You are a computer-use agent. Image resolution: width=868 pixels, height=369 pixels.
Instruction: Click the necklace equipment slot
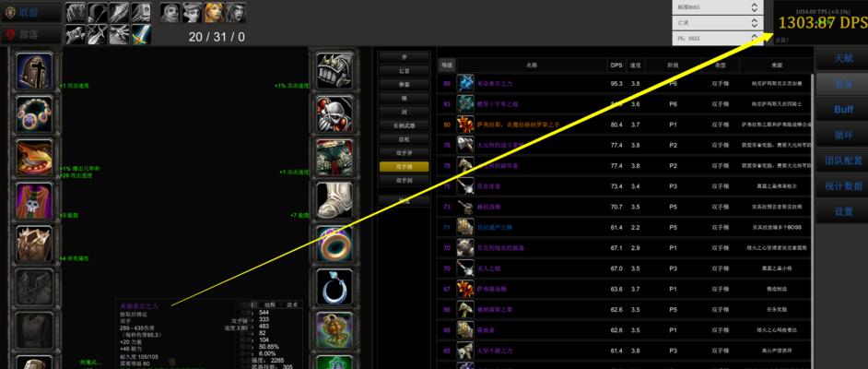[x=34, y=114]
